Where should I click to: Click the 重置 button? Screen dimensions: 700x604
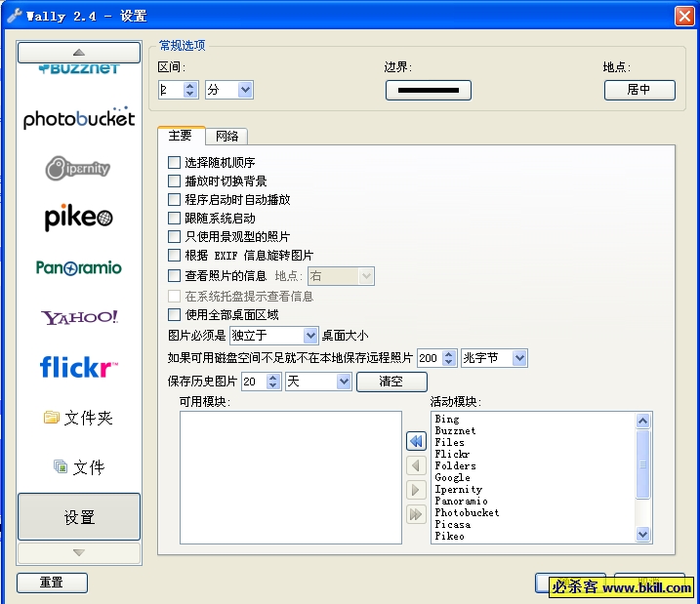pos(52,583)
